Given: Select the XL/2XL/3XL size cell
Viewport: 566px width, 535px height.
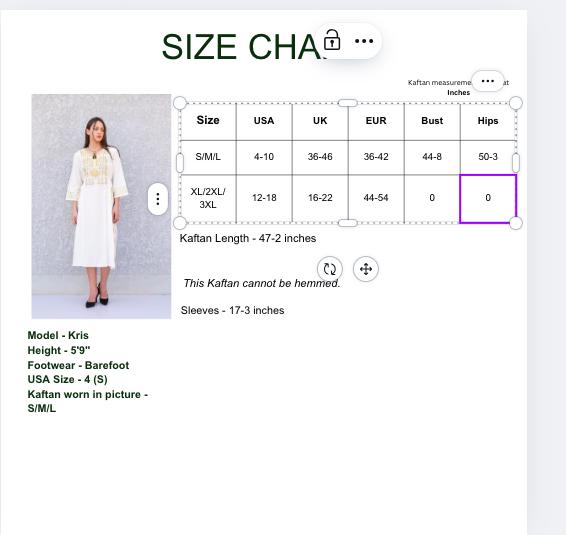Looking at the screenshot, I should pyautogui.click(x=208, y=199).
